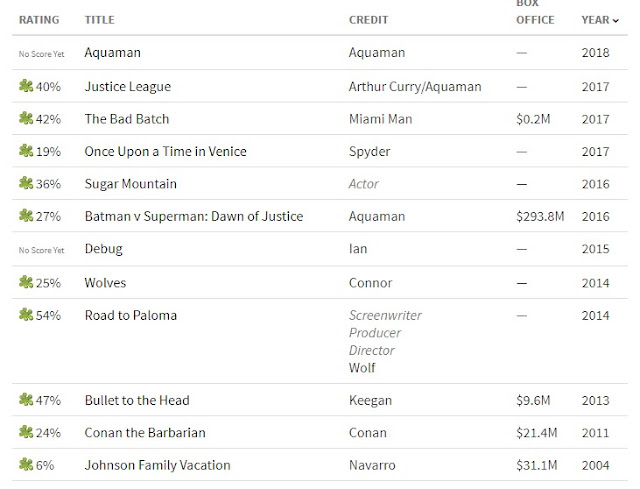Toggle the sort arrow next to YEAR
The image size is (640, 489).
(x=616, y=20)
